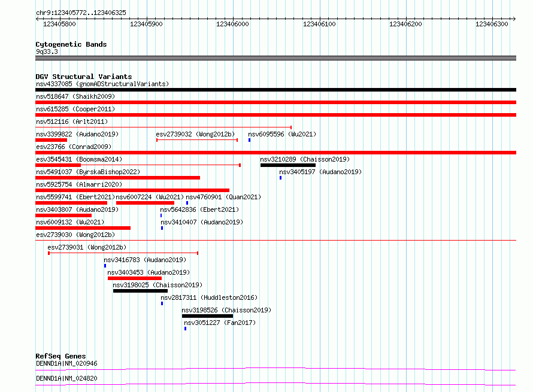Screen dimensions: 533x392
Task: Click the red nsv3403453 variant bar
Action: point(135,278)
